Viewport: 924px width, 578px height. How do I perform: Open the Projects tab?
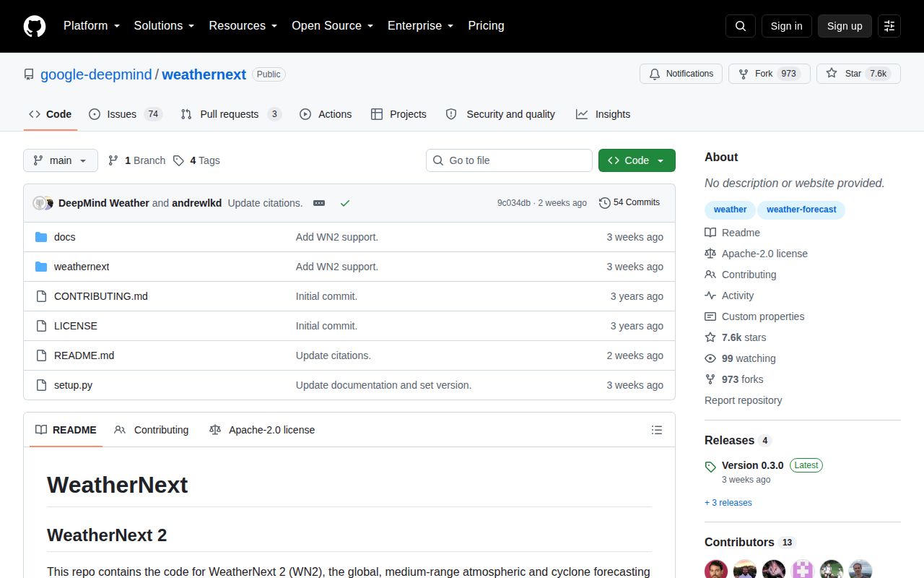398,114
